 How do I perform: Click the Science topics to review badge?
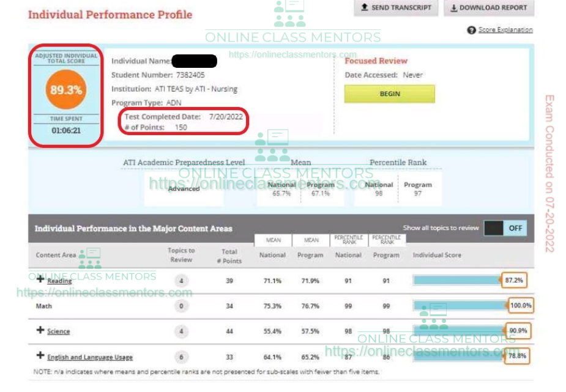click(x=181, y=331)
